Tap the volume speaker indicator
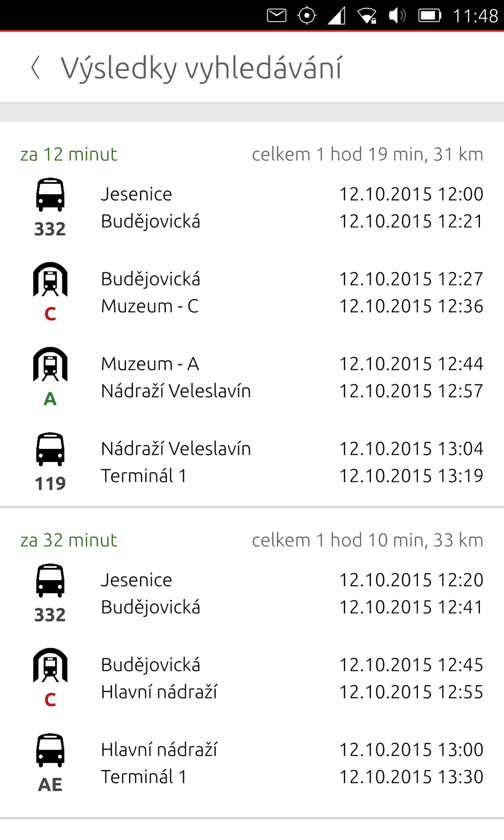The image size is (504, 840). 397,15
